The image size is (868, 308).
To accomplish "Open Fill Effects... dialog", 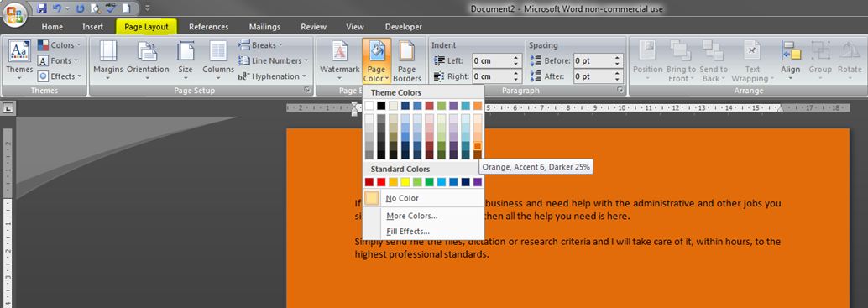I will [x=423, y=231].
